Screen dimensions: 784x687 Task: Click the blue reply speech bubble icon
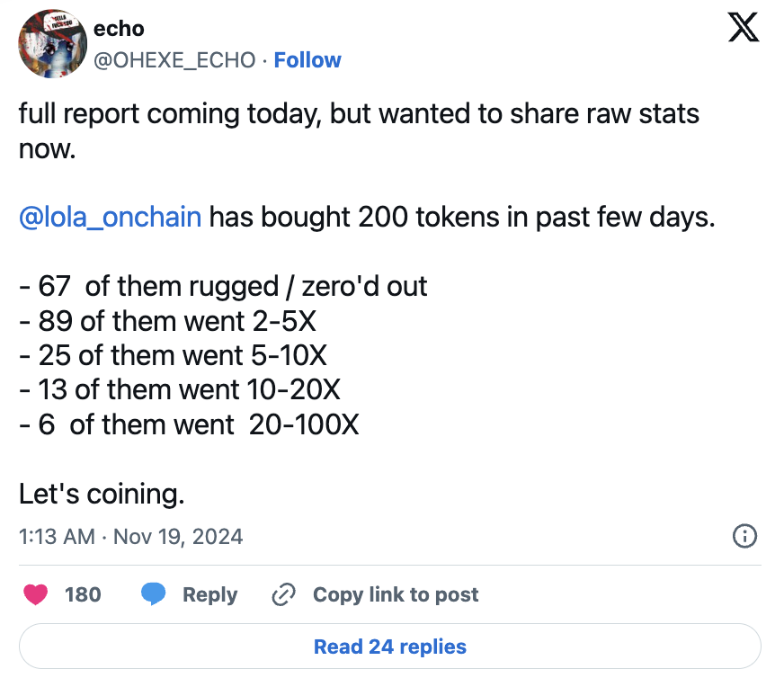[x=154, y=594]
